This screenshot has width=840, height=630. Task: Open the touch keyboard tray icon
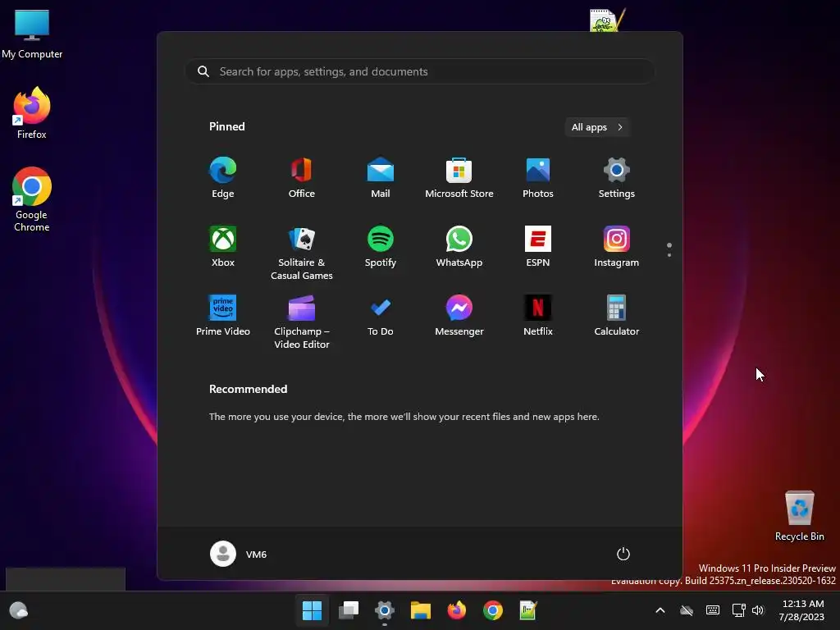coord(713,610)
